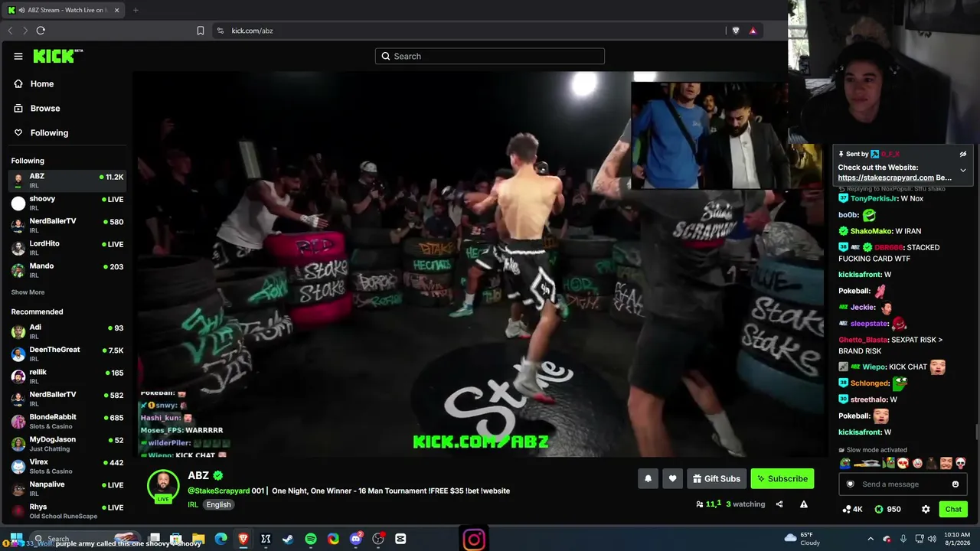Image resolution: width=980 pixels, height=551 pixels.
Task: Bookmark this page with the bookmark icon
Action: coord(201,31)
